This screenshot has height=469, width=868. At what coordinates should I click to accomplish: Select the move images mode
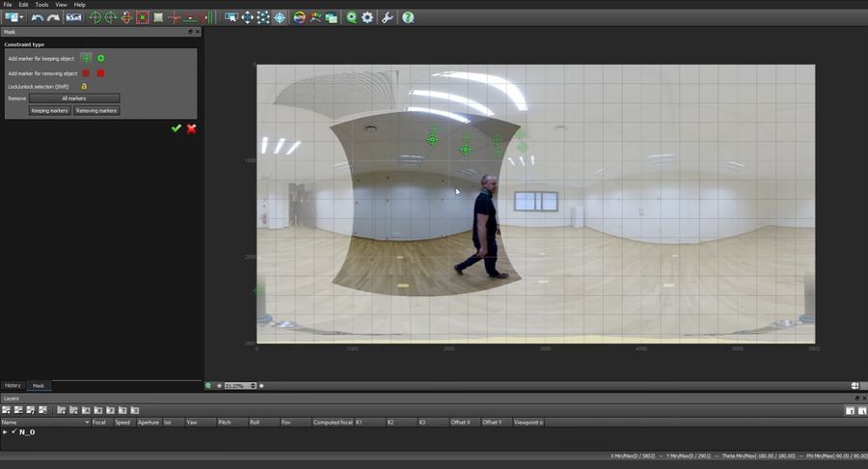tap(248, 17)
